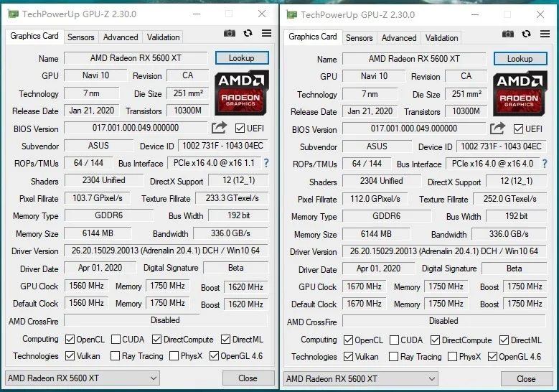Click the AMD Radeon logo in left window
This screenshot has height=392, width=559.
coord(242,93)
